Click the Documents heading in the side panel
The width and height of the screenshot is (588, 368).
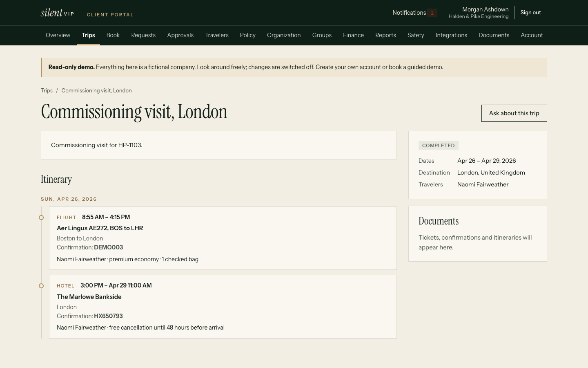point(439,221)
